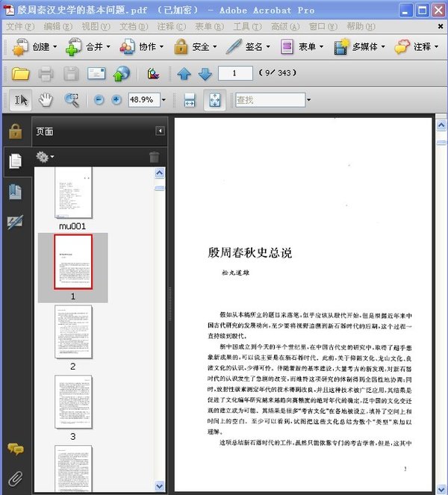The image size is (448, 495).
Task: Click the printer icon to print
Action: pos(46,74)
